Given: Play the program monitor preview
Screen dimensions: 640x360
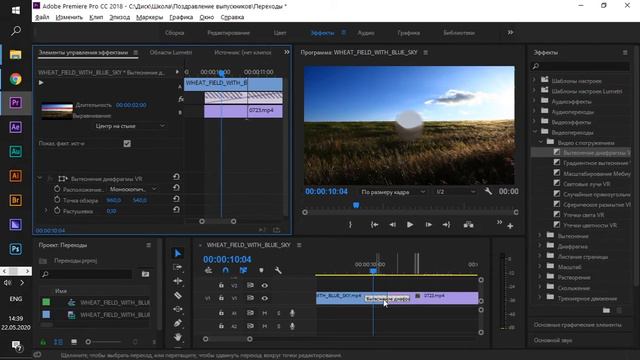Looking at the screenshot, I should (x=410, y=224).
